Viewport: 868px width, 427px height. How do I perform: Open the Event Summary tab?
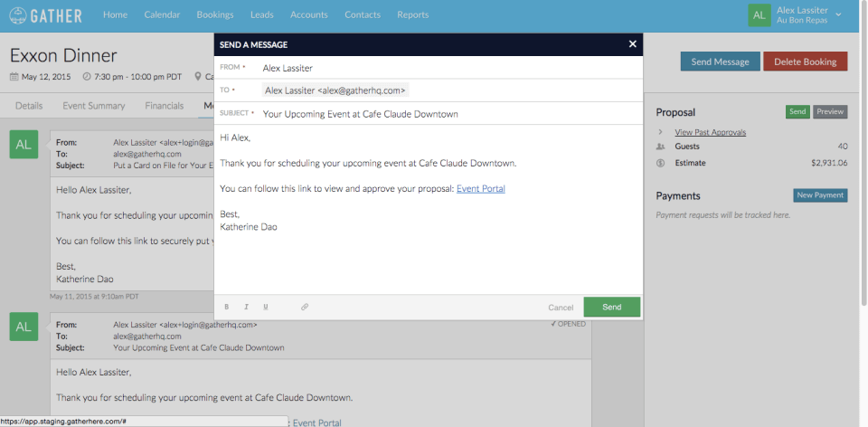(x=93, y=106)
